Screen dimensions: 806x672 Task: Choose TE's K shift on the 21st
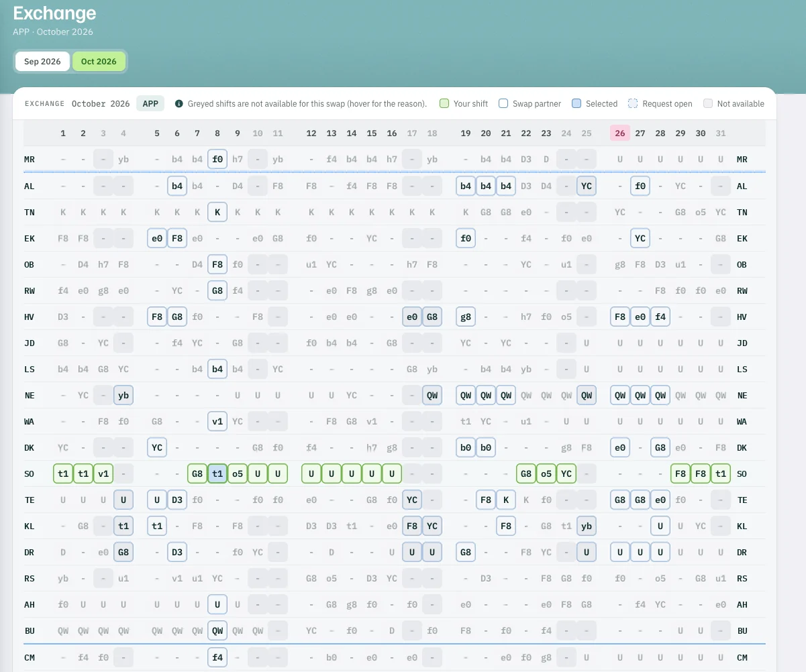tap(506, 500)
